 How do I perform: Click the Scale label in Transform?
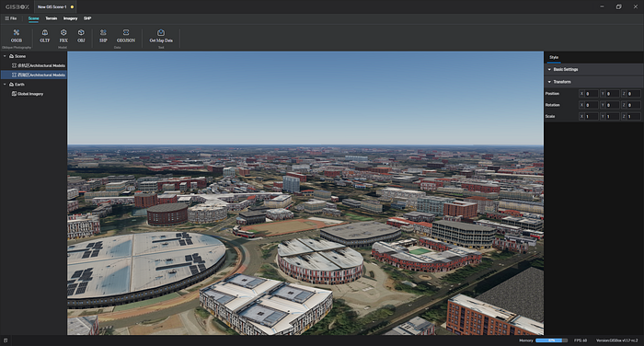[x=550, y=117]
